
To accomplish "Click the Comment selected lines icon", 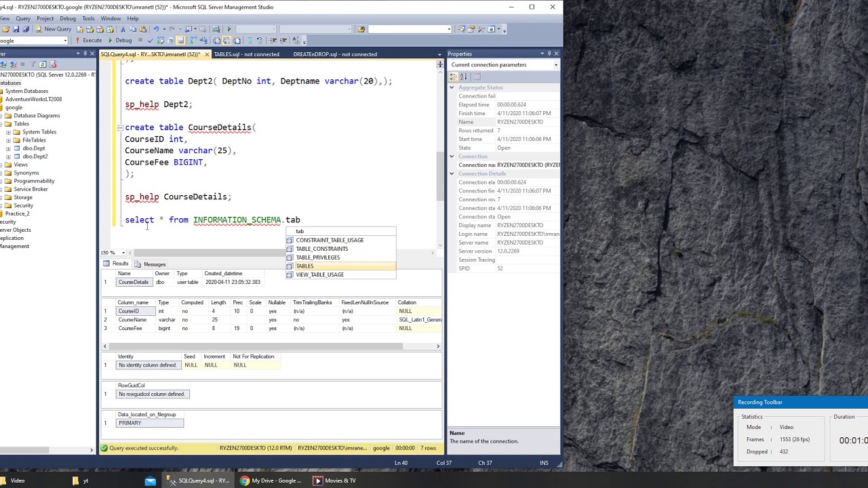I will click(x=250, y=41).
